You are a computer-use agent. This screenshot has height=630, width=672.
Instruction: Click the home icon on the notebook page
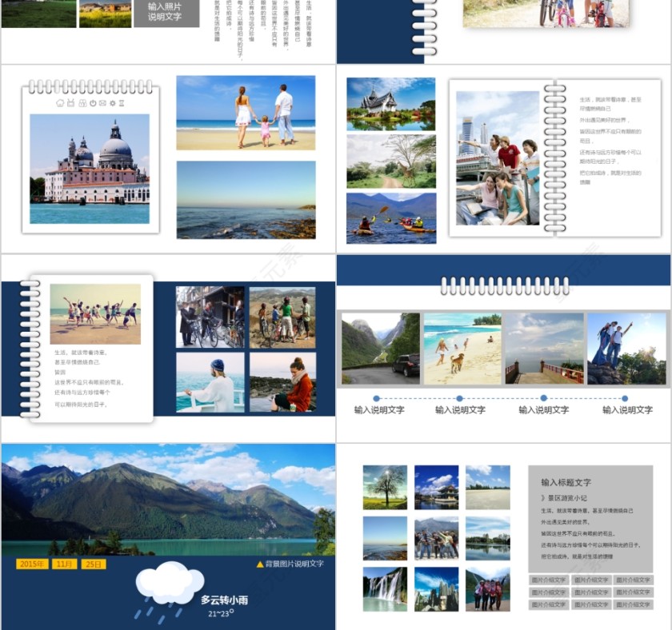(60, 103)
